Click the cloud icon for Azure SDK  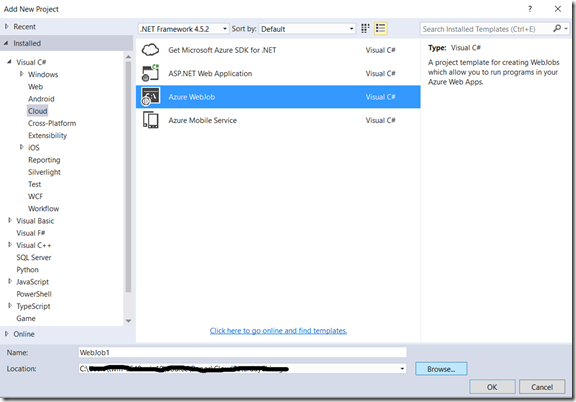(150, 50)
